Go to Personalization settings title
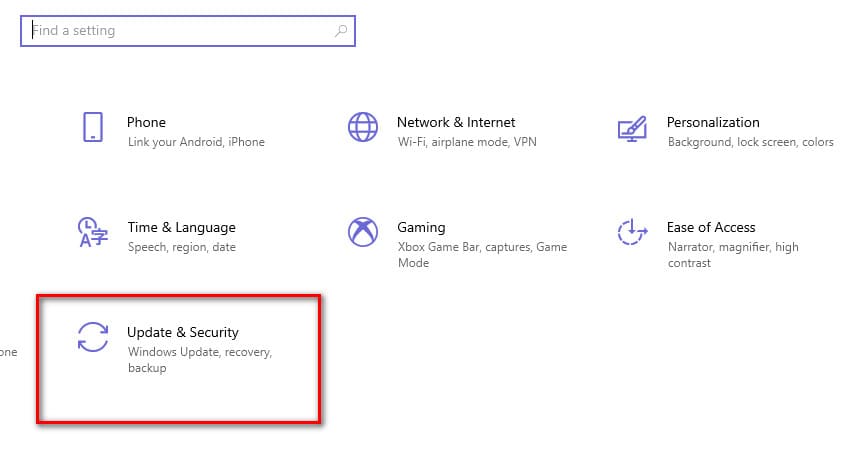868x473 pixels. 713,122
